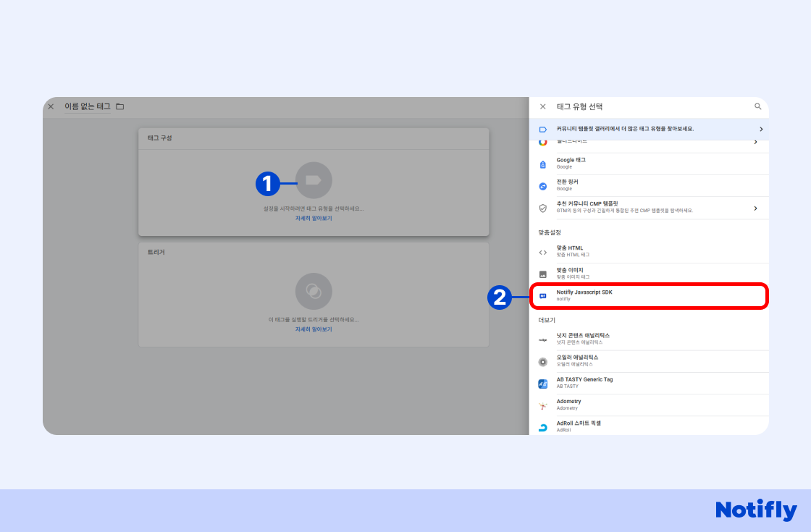Close the 태그 유형 선택 panel

pyautogui.click(x=543, y=106)
